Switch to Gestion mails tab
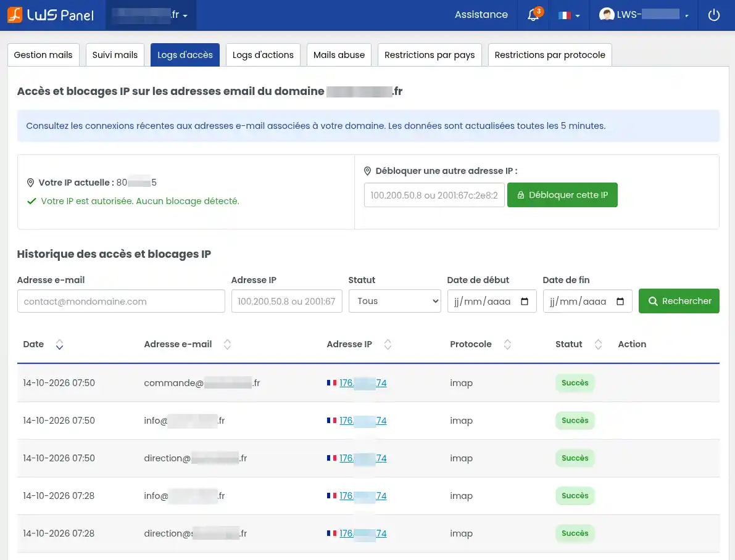Screen dimensions: 735x560 pos(43,55)
